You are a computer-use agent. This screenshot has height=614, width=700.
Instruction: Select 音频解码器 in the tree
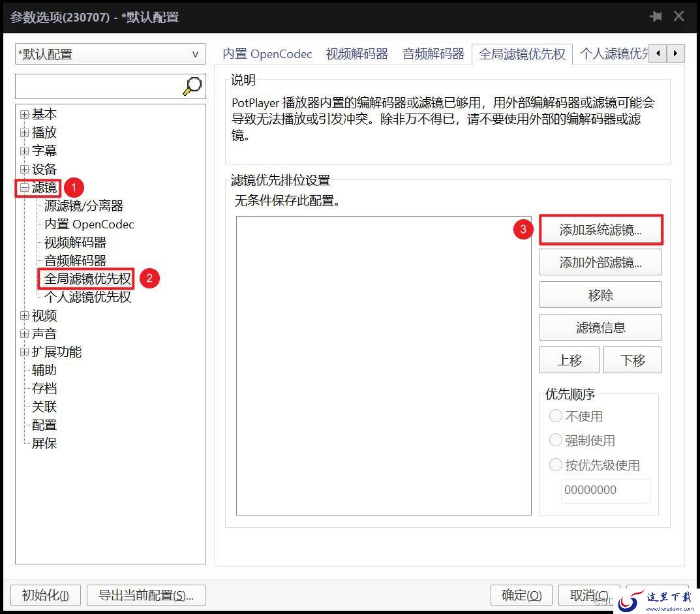pyautogui.click(x=75, y=260)
